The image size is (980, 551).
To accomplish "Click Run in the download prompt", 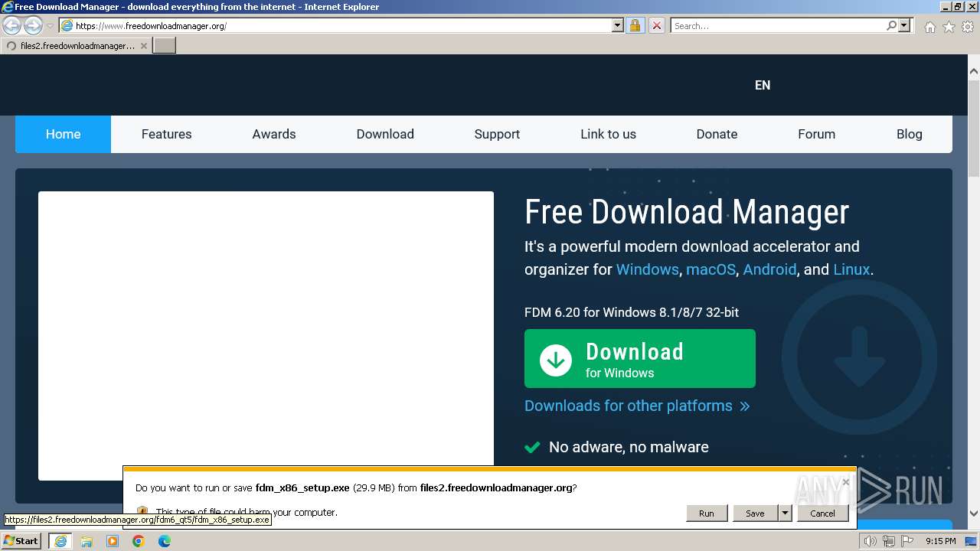I will 706,514.
